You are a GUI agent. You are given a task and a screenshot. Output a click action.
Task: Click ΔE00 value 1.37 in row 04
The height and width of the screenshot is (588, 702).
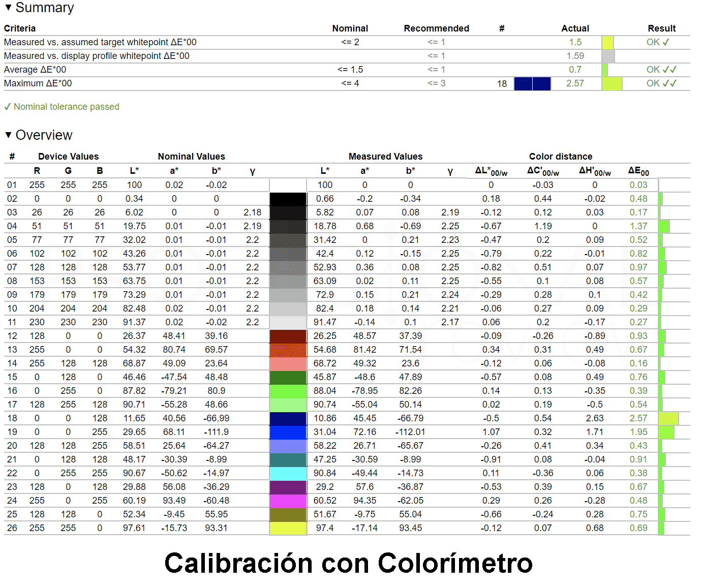(x=638, y=226)
